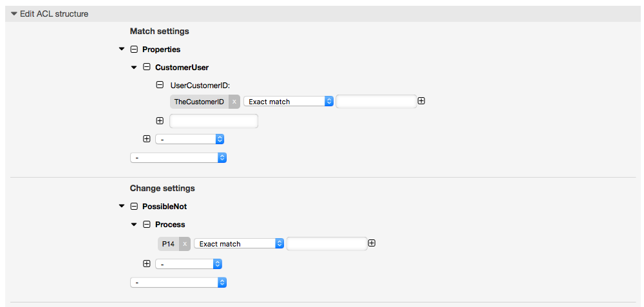Click the minus icon beside PossibleNot
Viewport: 644px width, 307px height.
tap(134, 207)
